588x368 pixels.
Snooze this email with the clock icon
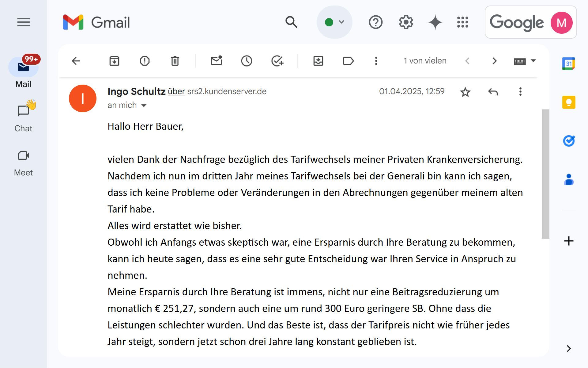click(x=247, y=61)
